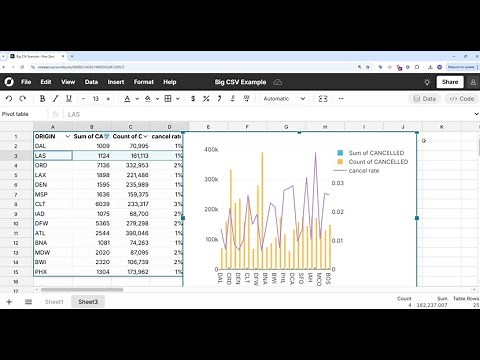Image resolution: width=480 pixels, height=360 pixels.
Task: Toggle underline formatting
Action: pyautogui.click(x=69, y=99)
